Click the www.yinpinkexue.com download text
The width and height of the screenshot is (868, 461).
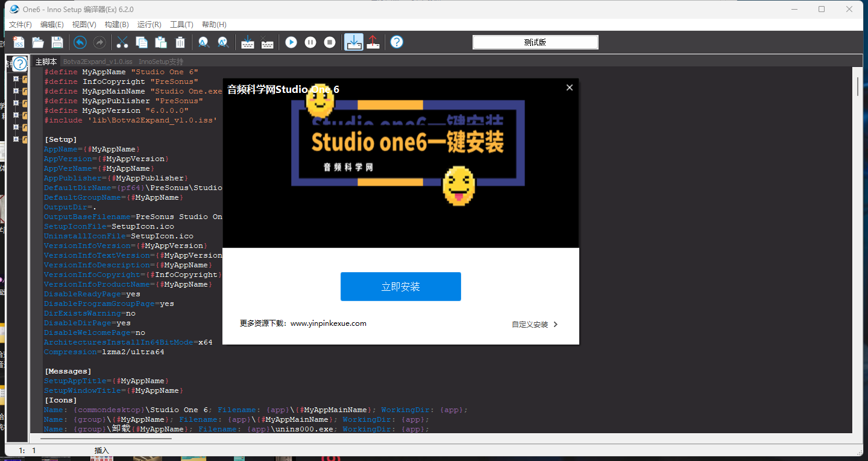click(329, 323)
